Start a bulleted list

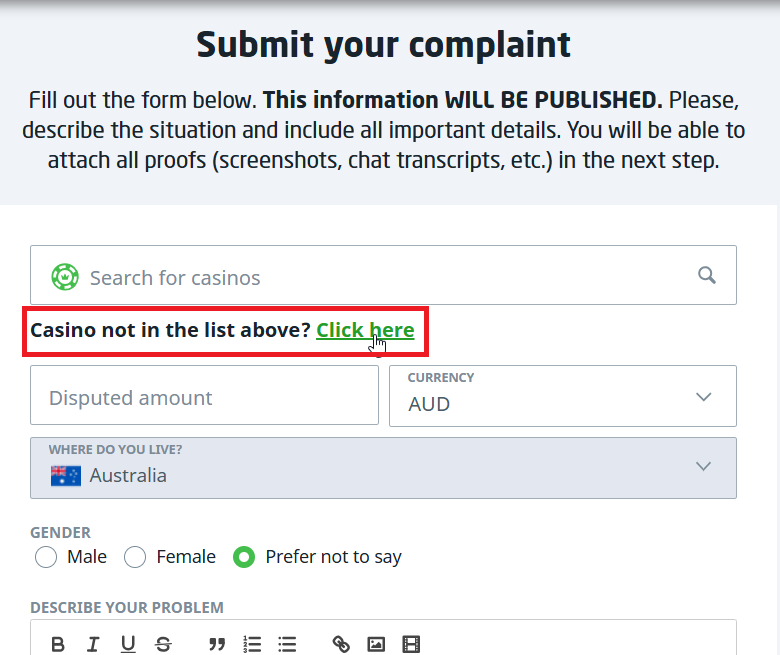point(287,645)
